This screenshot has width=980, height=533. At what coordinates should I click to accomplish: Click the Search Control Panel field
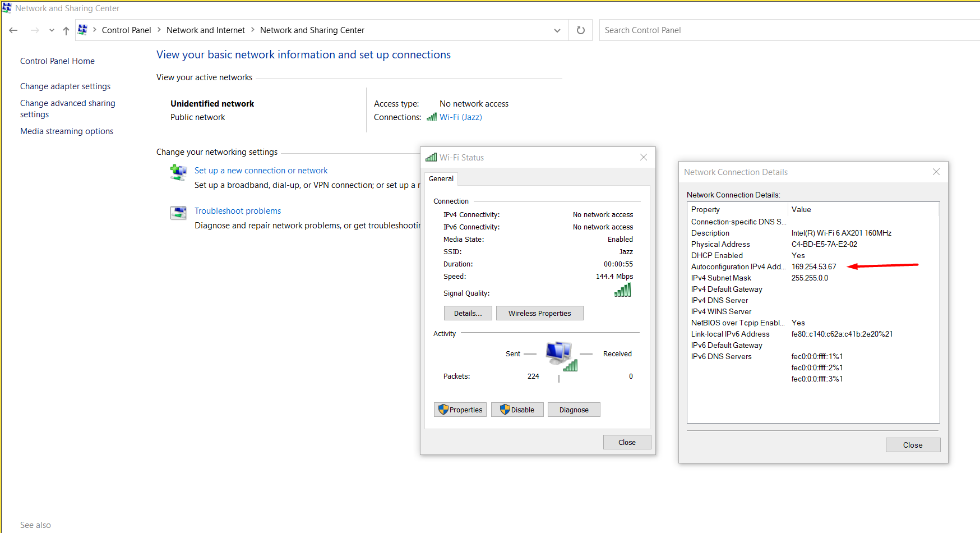701,30
